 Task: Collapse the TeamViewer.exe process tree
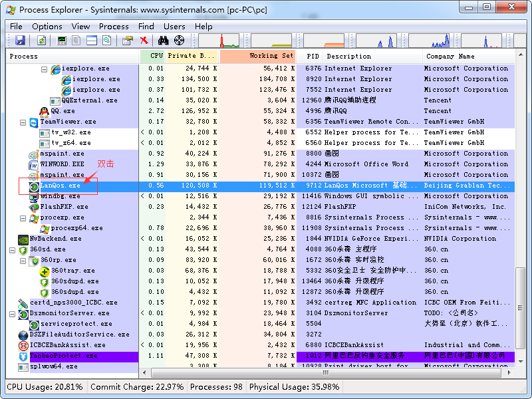[x=23, y=122]
